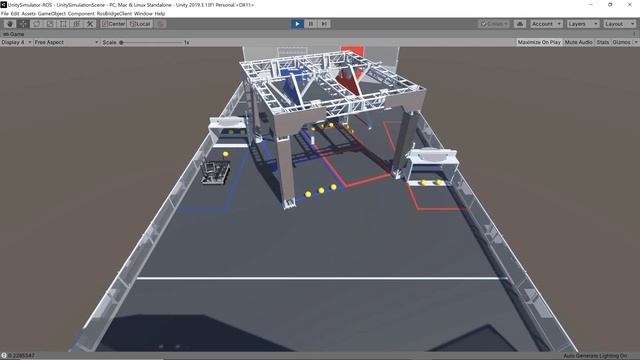Open the Edit menu
The width and height of the screenshot is (640, 360).
(15, 13)
